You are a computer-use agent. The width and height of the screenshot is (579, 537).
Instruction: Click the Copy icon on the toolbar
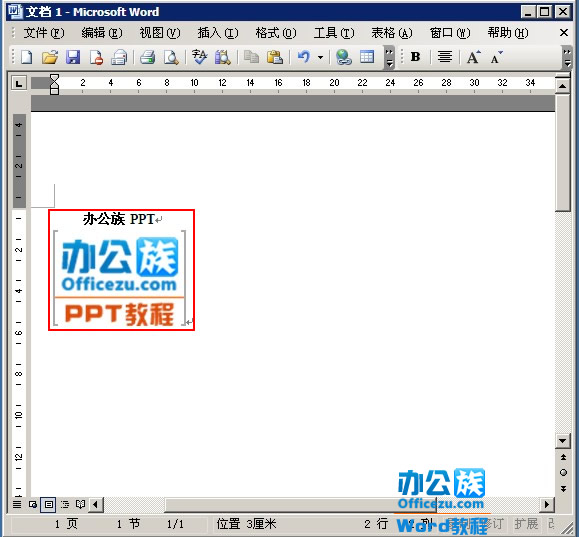coord(251,58)
